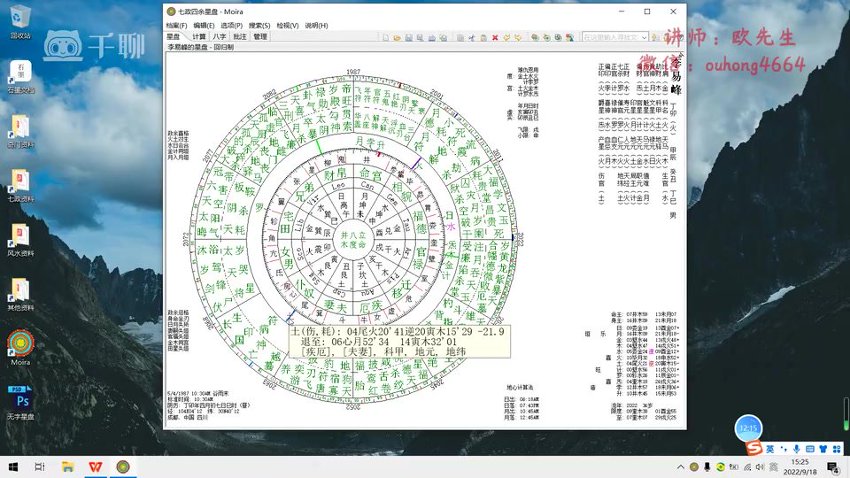
Task: Expand the toolbar search combo box arrow
Action: coord(644,37)
